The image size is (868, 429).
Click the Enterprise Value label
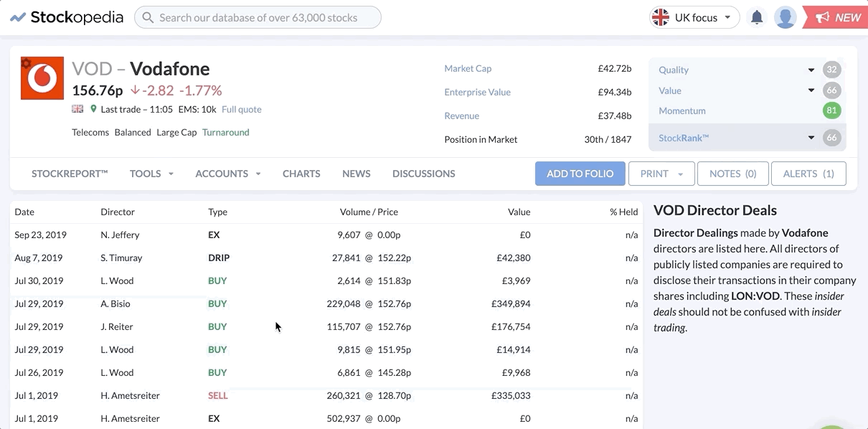pyautogui.click(x=477, y=92)
